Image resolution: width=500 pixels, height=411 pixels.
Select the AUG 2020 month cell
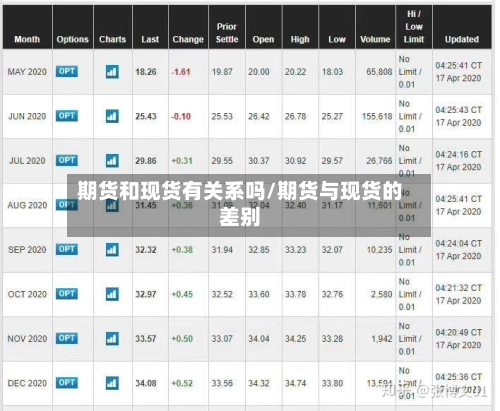pos(27,205)
